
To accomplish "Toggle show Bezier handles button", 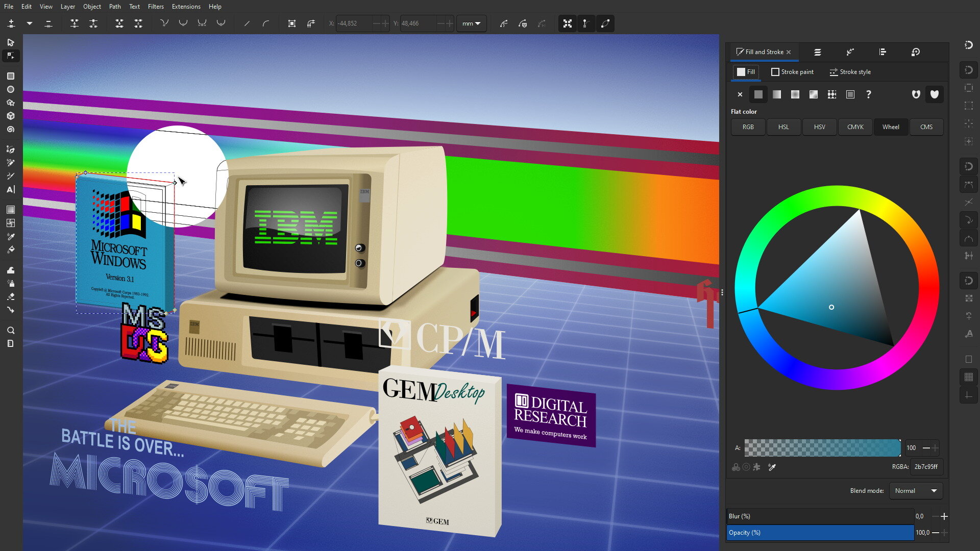I will 586,23.
